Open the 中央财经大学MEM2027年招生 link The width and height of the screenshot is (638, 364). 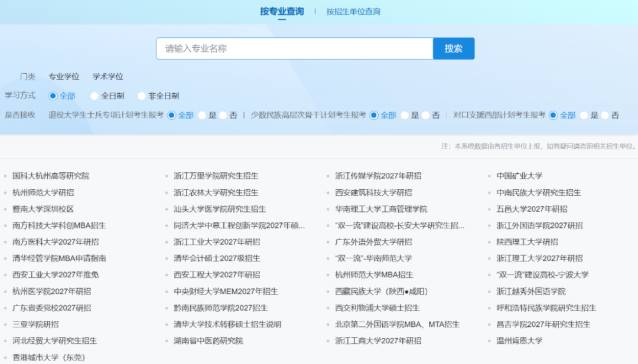point(226,291)
